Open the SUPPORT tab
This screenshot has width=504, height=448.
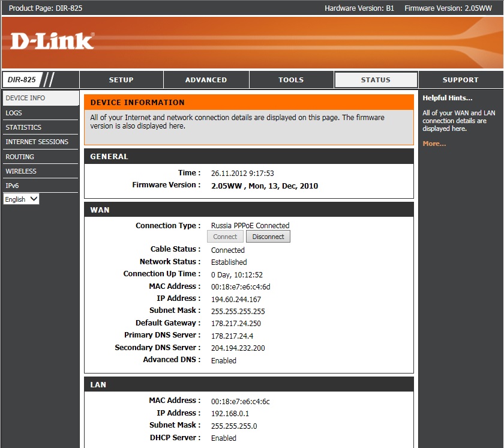tap(461, 80)
